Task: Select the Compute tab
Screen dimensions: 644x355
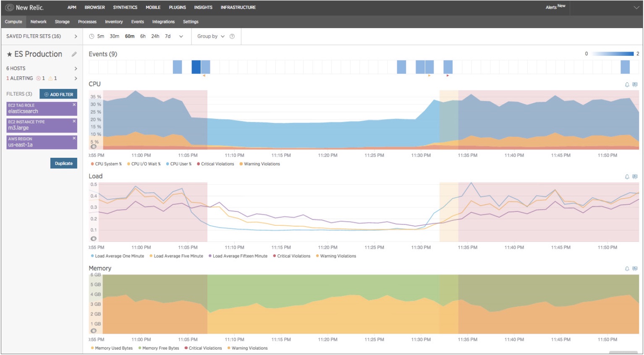Action: (13, 22)
